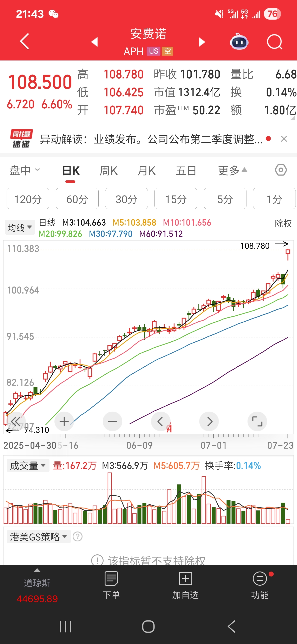
Task: Switch to 五日 tab
Action: [x=186, y=171]
